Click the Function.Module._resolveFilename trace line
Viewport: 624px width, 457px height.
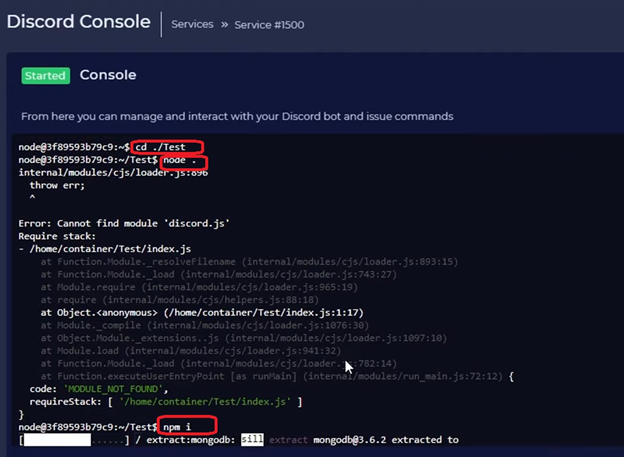point(249,262)
